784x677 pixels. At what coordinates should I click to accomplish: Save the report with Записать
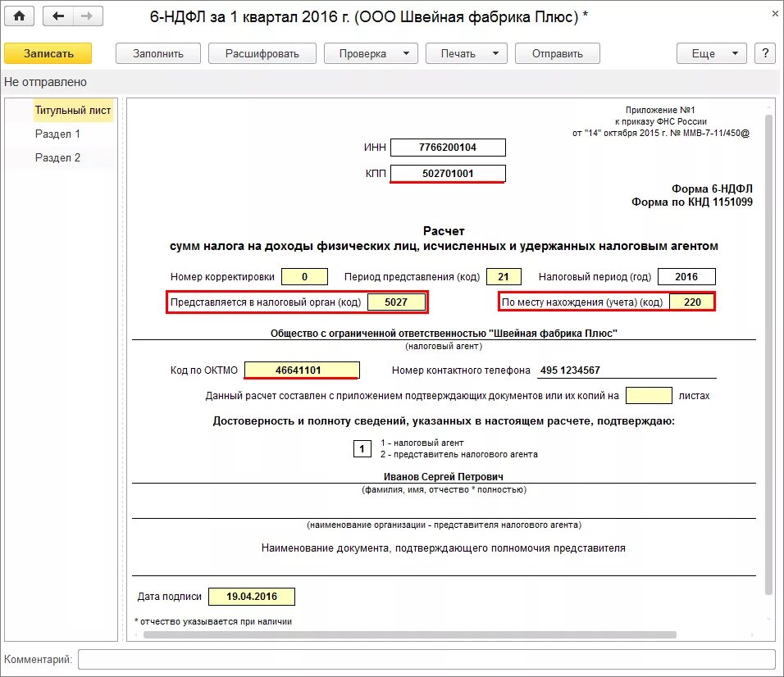pos(48,53)
